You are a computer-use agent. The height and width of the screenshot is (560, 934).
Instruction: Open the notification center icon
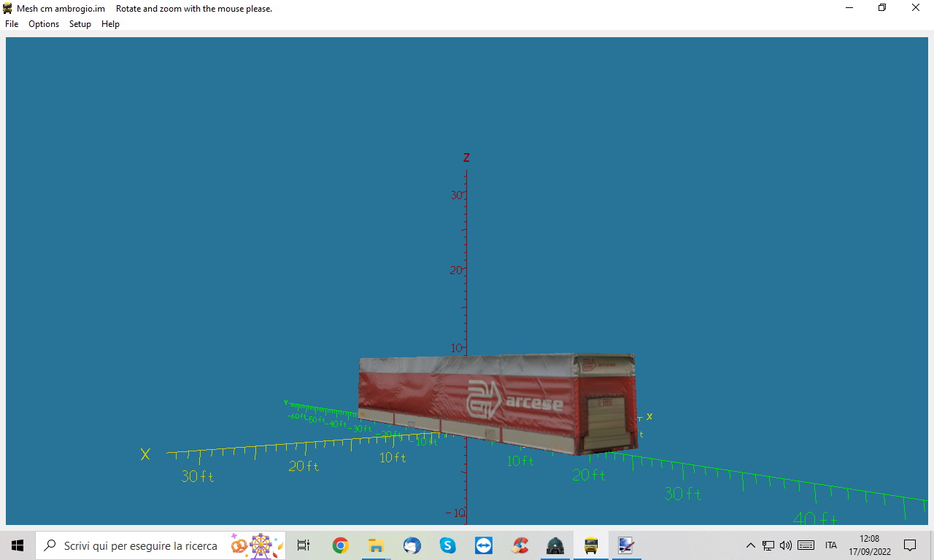pos(910,545)
